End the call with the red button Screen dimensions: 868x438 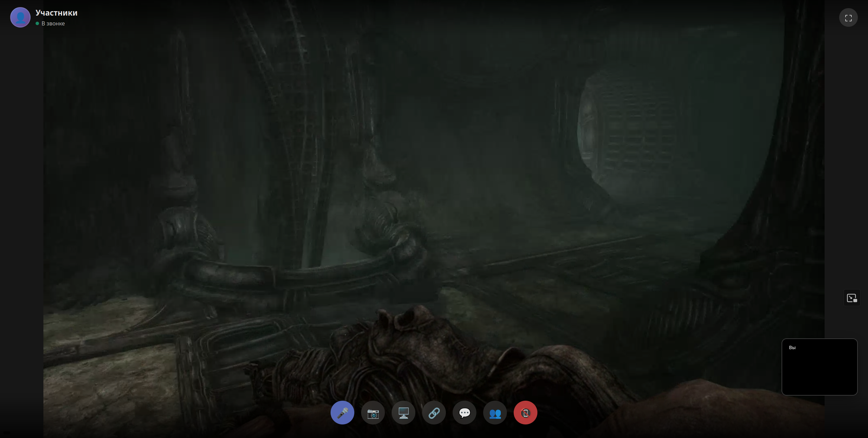pyautogui.click(x=526, y=413)
